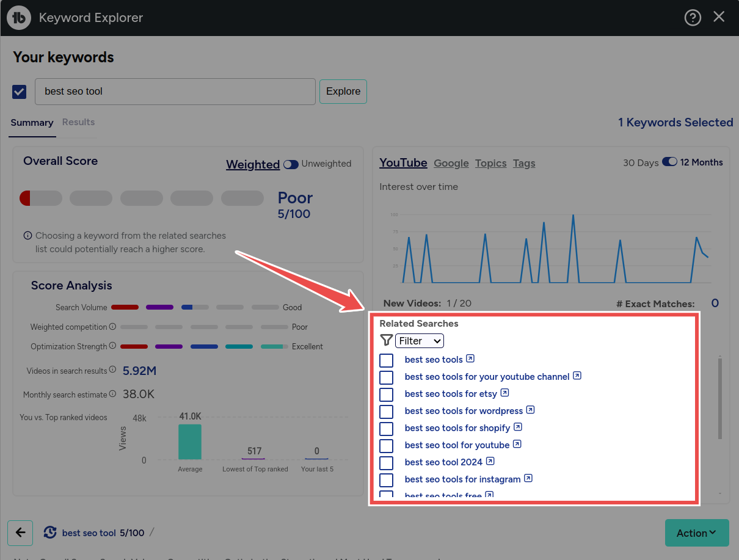Click the TubeBuddy logo icon
The height and width of the screenshot is (560, 739).
click(x=20, y=18)
